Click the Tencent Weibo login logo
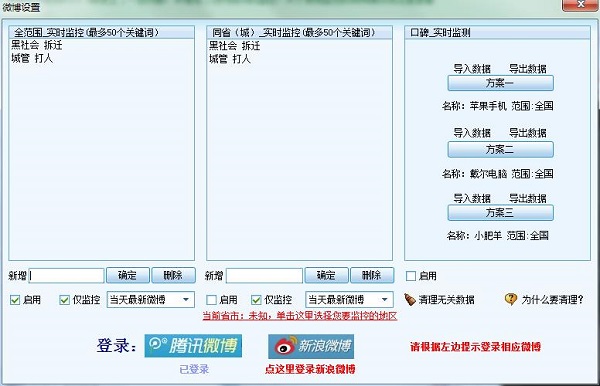This screenshot has height=386, width=600. pyautogui.click(x=193, y=346)
